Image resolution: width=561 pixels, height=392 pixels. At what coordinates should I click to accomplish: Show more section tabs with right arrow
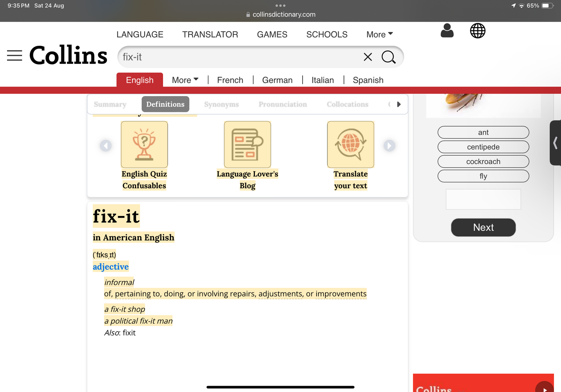point(399,104)
